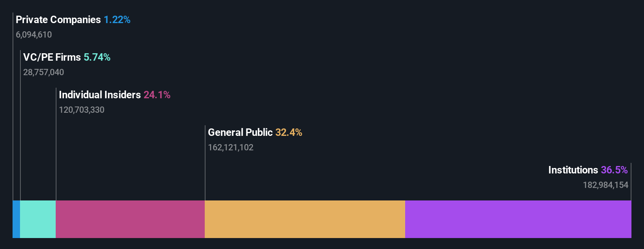Click the Institutions label
Viewport: 644px width, 249px height.
tap(573, 170)
